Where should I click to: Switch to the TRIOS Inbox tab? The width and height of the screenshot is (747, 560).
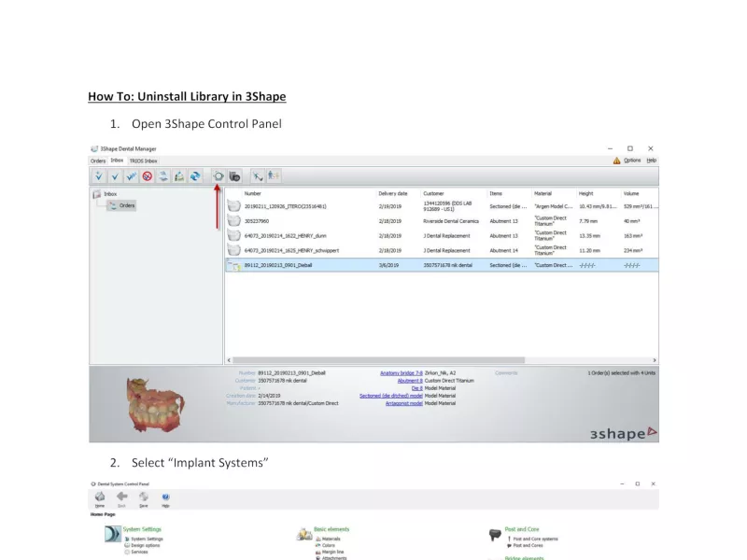(x=144, y=161)
